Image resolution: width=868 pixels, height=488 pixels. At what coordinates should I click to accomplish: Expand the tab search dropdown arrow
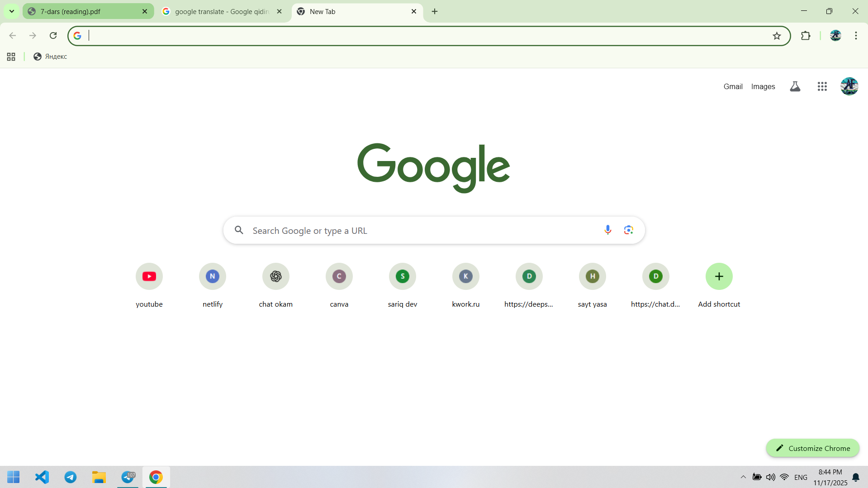tap(12, 11)
